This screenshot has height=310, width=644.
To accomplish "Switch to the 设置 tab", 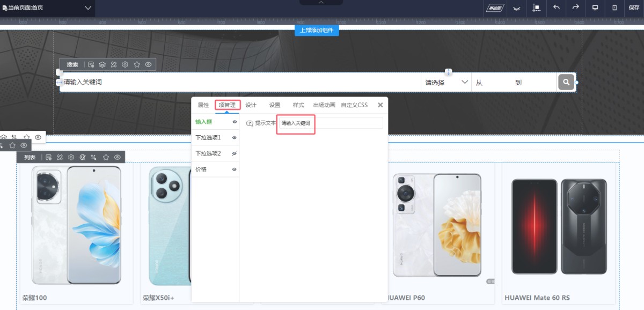I will (x=275, y=105).
